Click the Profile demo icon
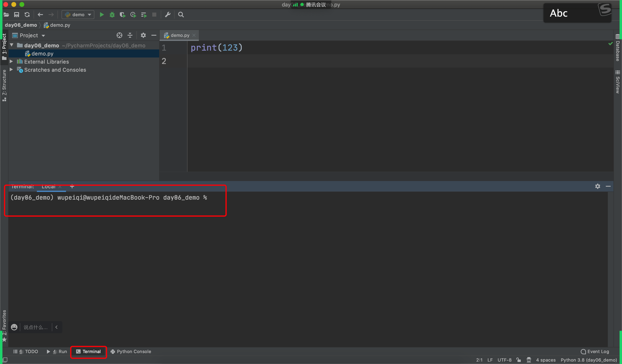This screenshot has height=364, width=622. click(x=133, y=15)
